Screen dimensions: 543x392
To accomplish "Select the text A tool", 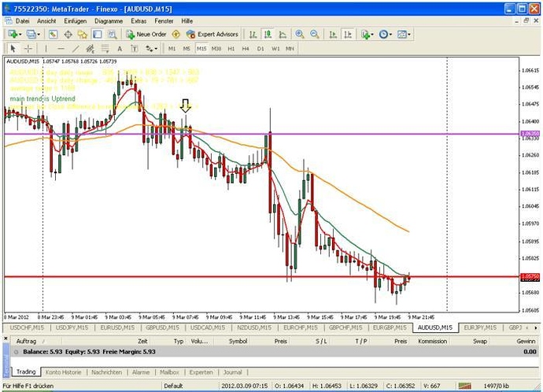I will [x=120, y=49].
